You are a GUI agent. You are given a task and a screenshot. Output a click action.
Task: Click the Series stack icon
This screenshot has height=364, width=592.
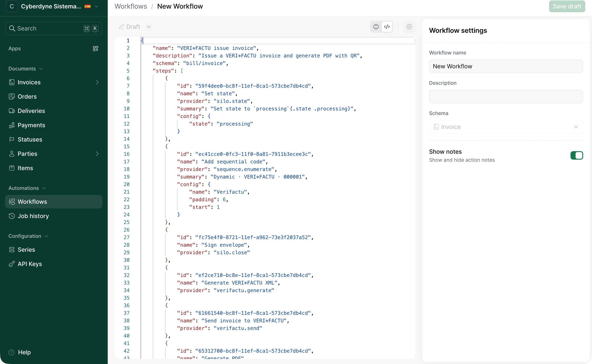[12, 250]
